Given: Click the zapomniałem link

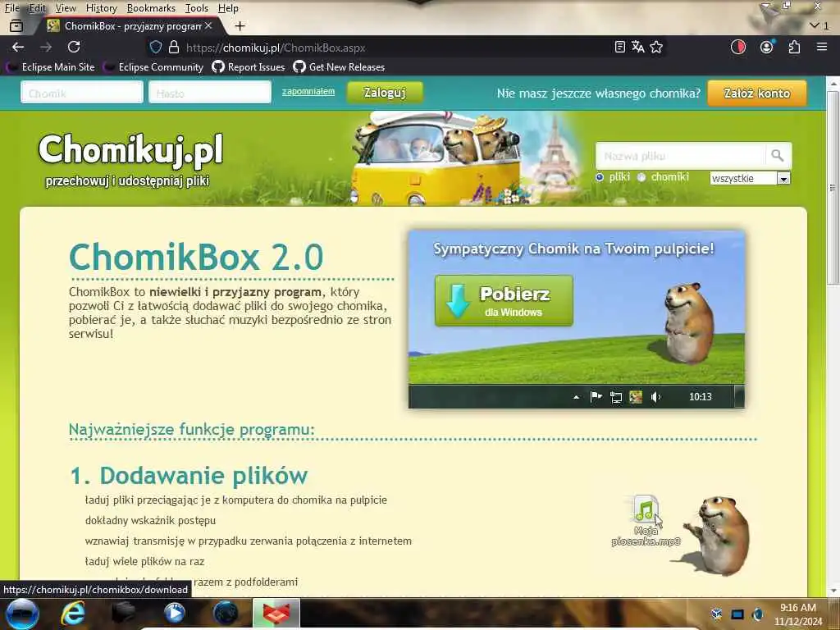Looking at the screenshot, I should point(308,92).
